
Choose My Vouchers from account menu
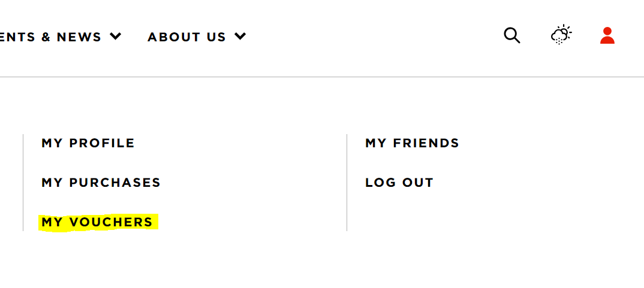[97, 222]
